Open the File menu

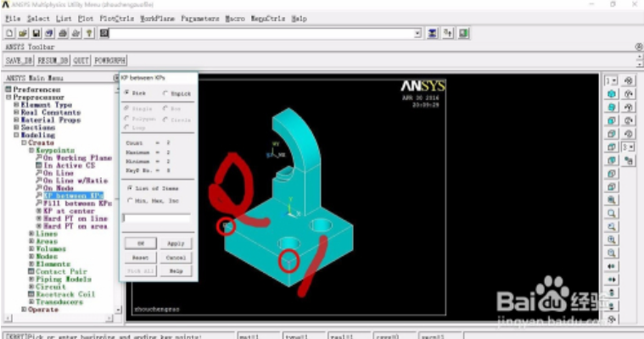click(13, 19)
